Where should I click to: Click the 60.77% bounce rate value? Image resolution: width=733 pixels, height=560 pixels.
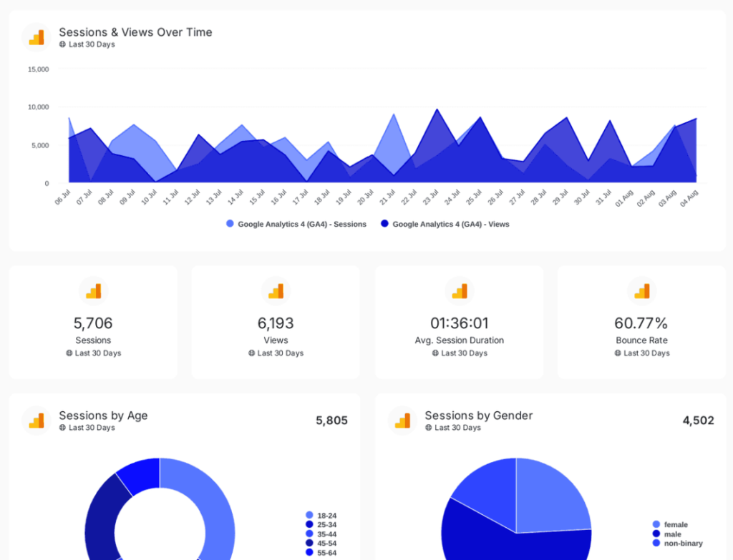click(x=641, y=323)
